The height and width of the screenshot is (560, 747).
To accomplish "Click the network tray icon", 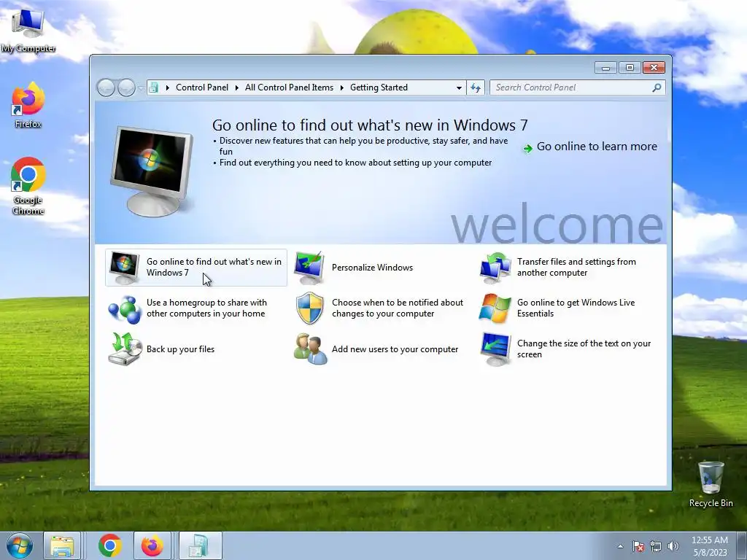I will (x=656, y=546).
